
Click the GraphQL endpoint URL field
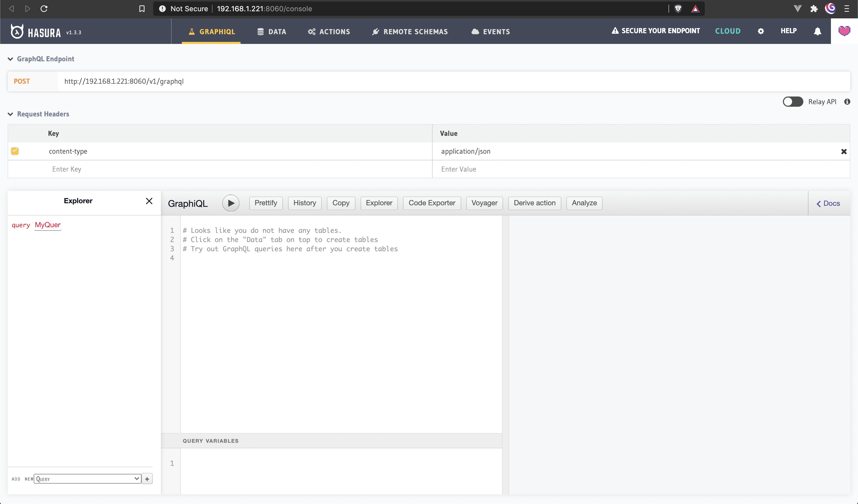[454, 81]
